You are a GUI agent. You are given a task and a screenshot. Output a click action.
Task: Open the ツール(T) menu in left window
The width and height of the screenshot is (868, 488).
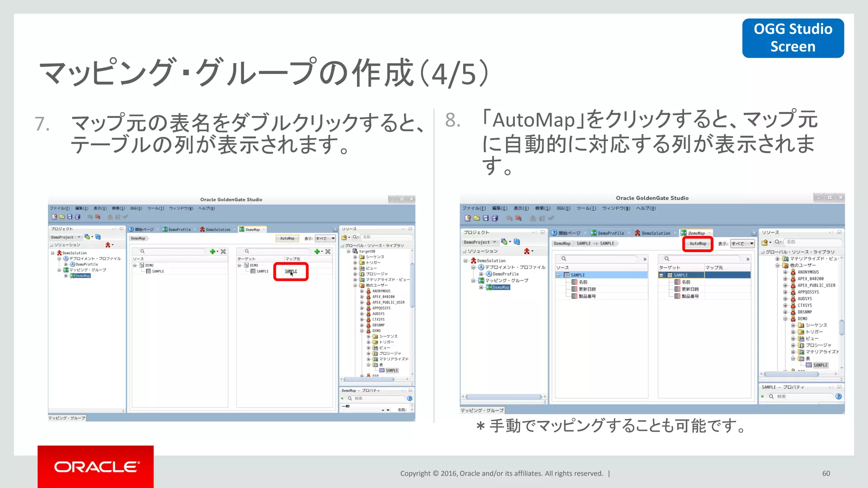click(156, 208)
